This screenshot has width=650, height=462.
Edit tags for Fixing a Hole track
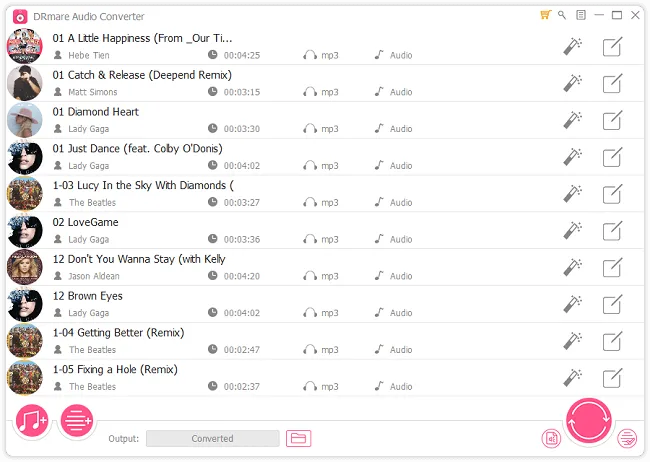pos(612,379)
